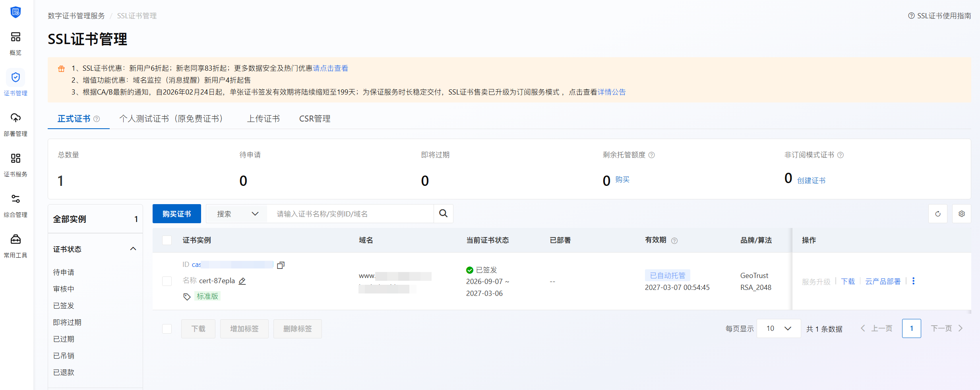Screen dimensions: 980x390
Task: Click the tag icon beside 标准版
Action: 187,297
